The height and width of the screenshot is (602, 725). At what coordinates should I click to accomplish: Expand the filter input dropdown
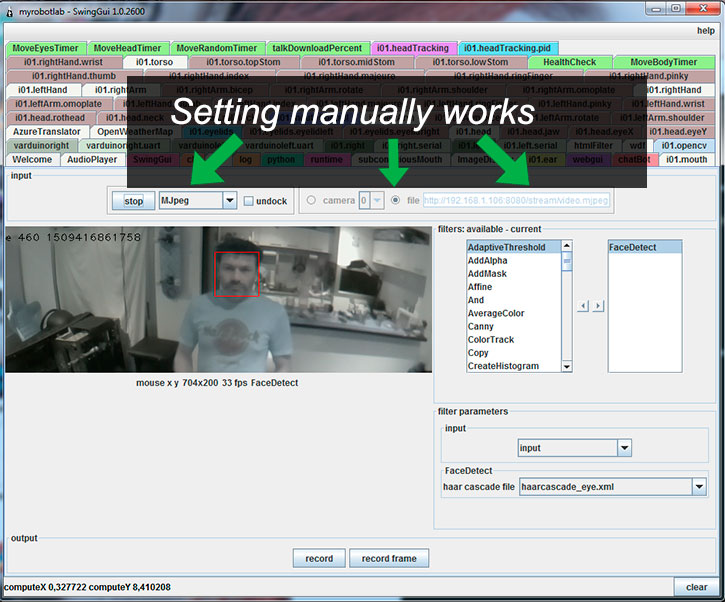pos(624,448)
